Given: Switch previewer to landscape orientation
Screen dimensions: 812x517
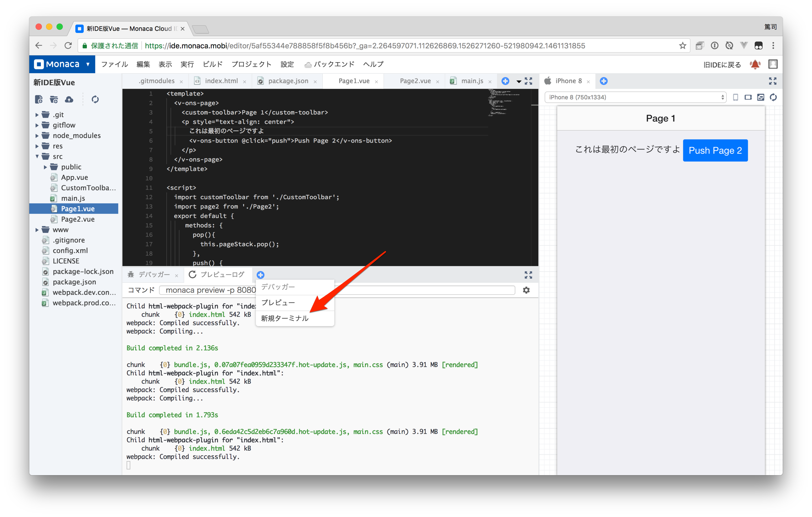Looking at the screenshot, I should pyautogui.click(x=748, y=97).
